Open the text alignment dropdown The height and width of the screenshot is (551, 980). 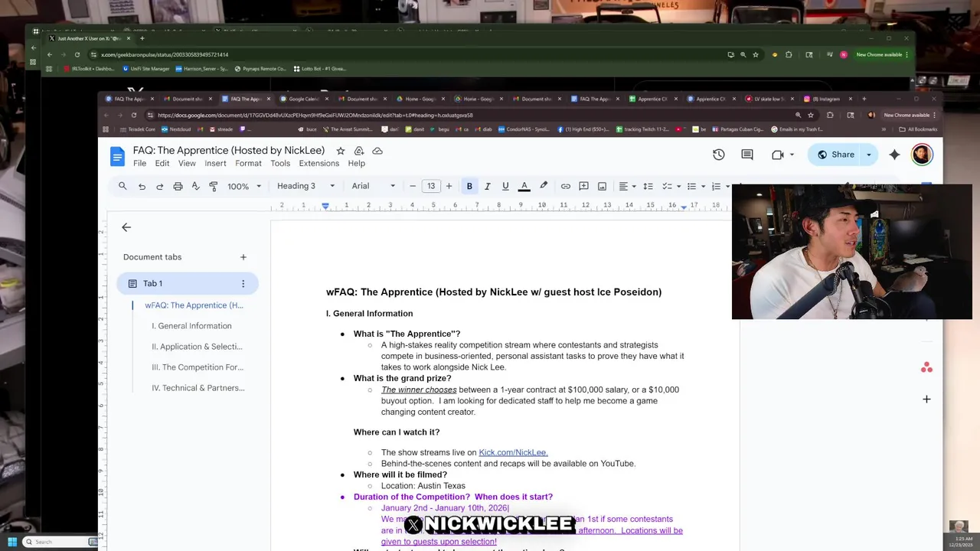pos(627,186)
